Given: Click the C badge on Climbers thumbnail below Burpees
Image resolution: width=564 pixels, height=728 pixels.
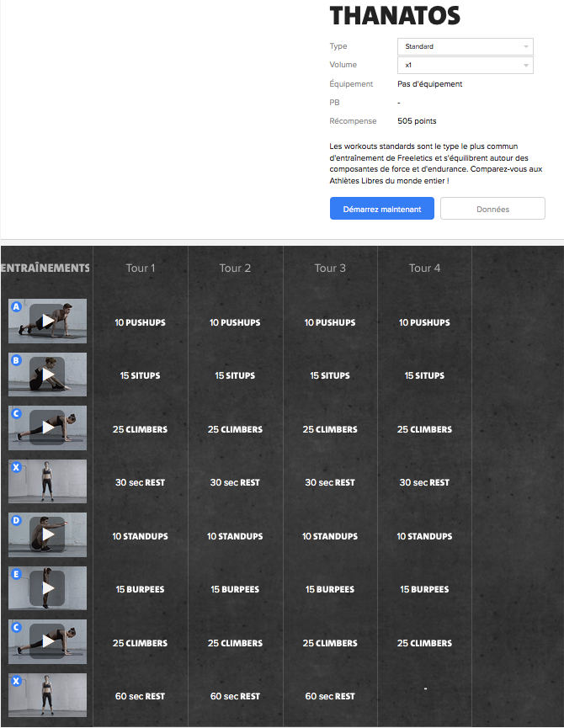Looking at the screenshot, I should [16, 627].
